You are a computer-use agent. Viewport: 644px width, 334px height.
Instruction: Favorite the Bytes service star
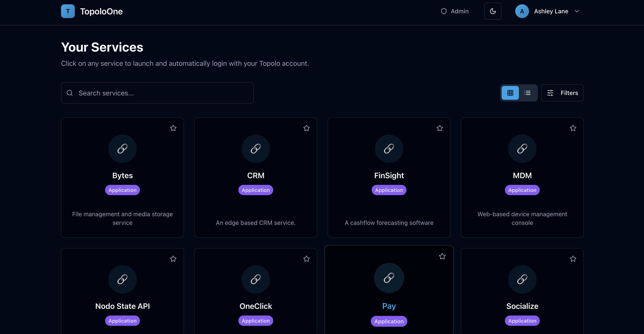click(173, 128)
